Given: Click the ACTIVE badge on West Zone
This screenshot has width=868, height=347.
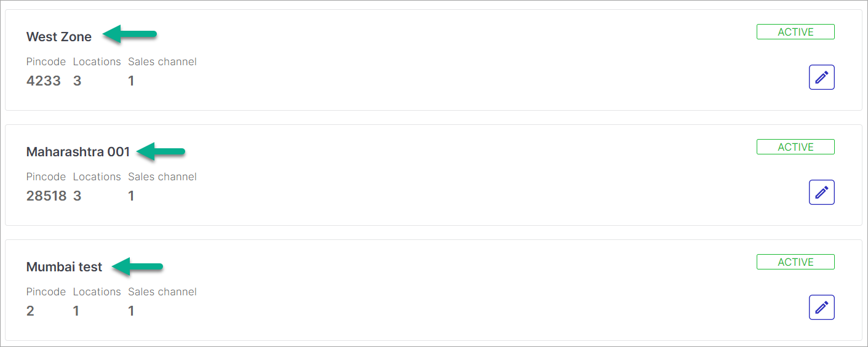Looking at the screenshot, I should coord(795,32).
